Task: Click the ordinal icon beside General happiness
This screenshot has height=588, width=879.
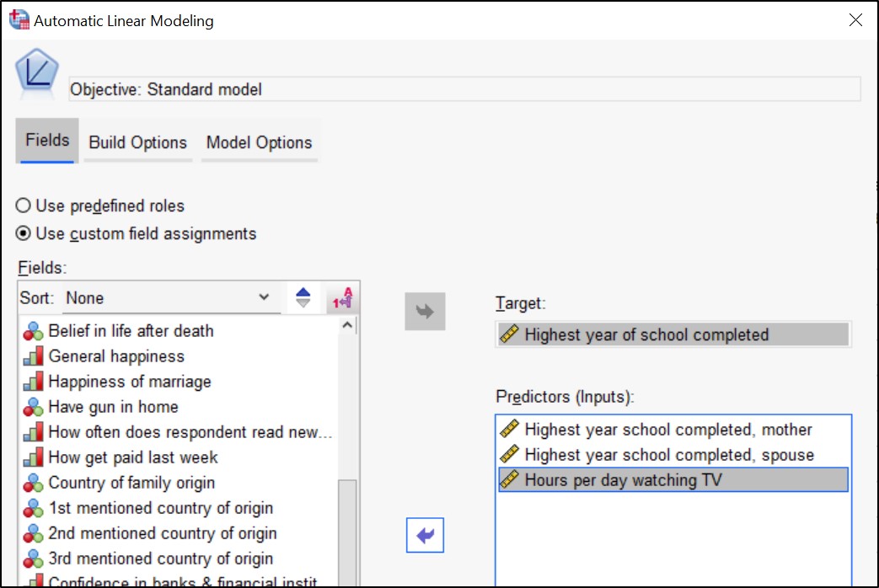Action: click(32, 356)
